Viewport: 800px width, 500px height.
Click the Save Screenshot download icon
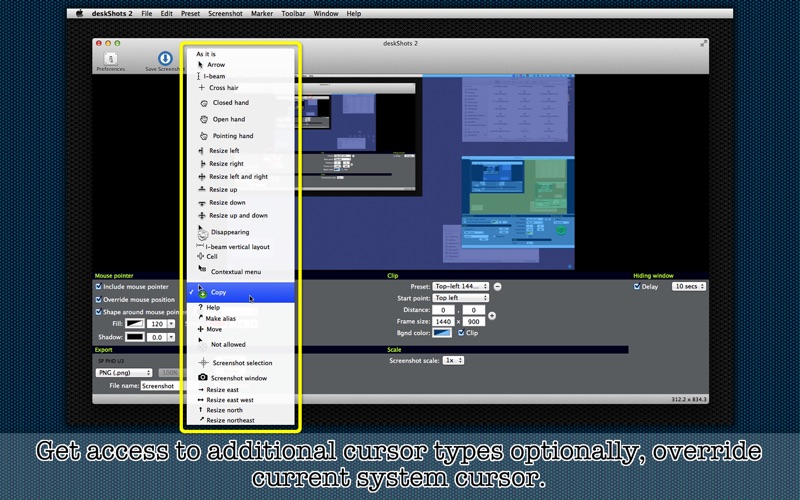165,58
